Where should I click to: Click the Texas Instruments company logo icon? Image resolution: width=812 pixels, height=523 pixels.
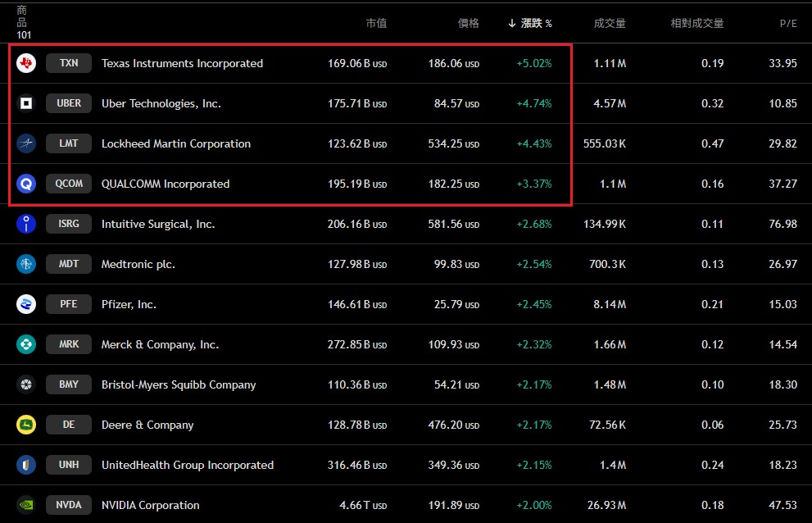tap(26, 63)
